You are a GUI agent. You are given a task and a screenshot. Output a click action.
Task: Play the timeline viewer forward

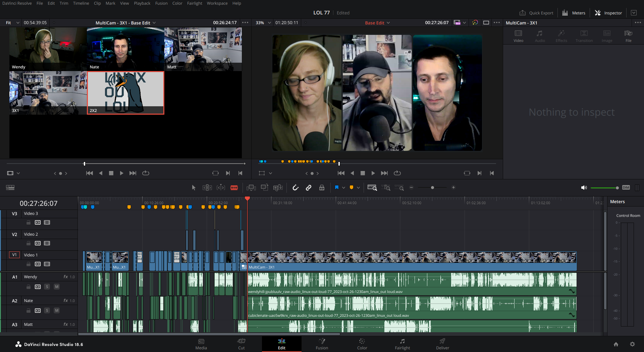373,173
